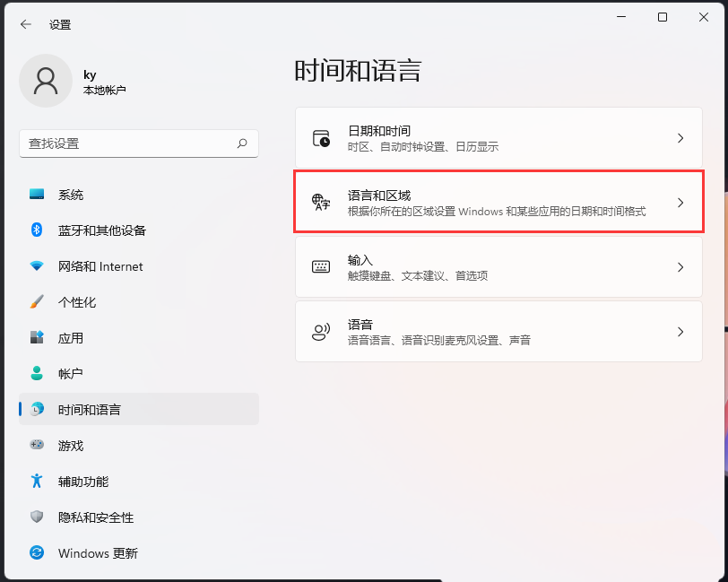Screen dimensions: 728x582
Task: Click the 帐户 person icon
Action: click(x=37, y=373)
